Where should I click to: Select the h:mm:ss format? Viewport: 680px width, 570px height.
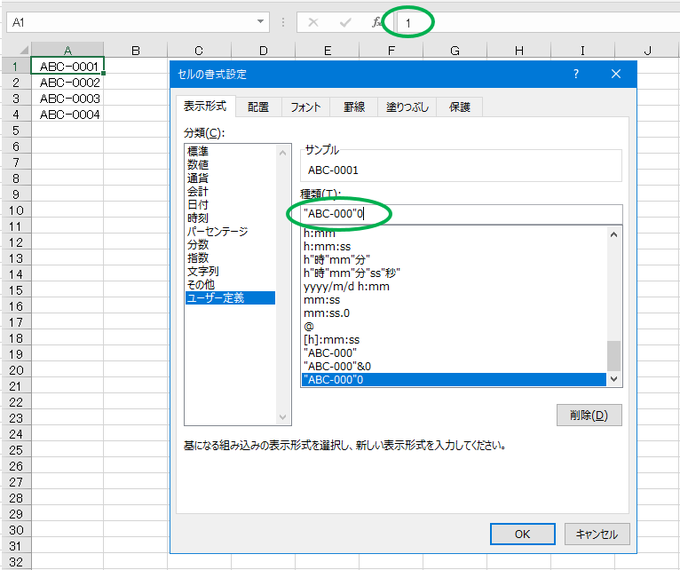(454, 246)
